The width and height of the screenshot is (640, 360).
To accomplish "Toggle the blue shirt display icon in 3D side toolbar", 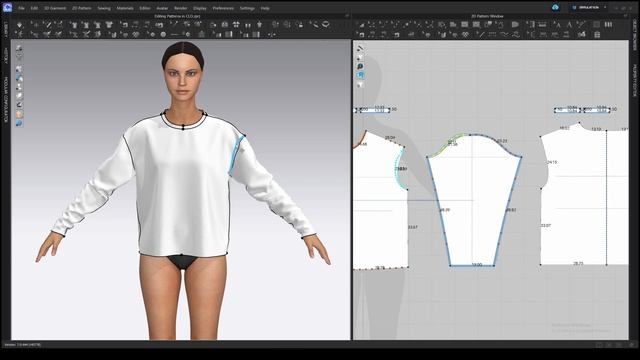I will pos(19,78).
